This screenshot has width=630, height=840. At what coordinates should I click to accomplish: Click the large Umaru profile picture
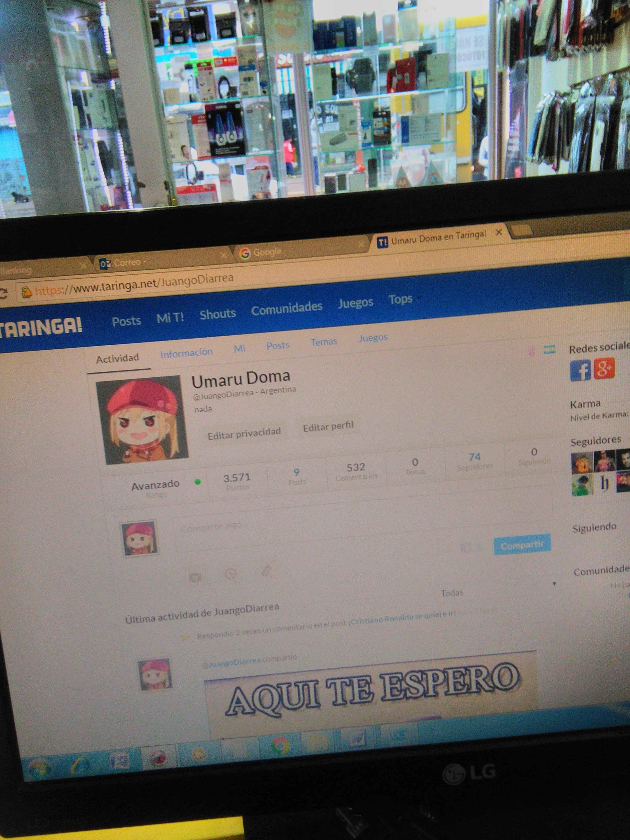tap(142, 420)
